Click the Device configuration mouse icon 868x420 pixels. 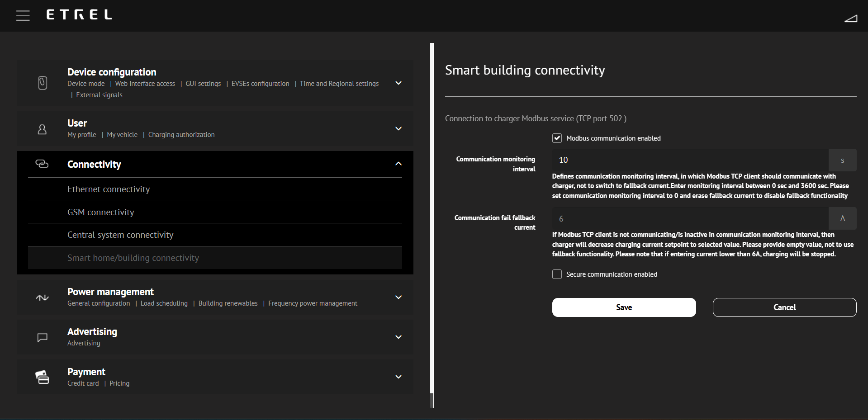(43, 83)
